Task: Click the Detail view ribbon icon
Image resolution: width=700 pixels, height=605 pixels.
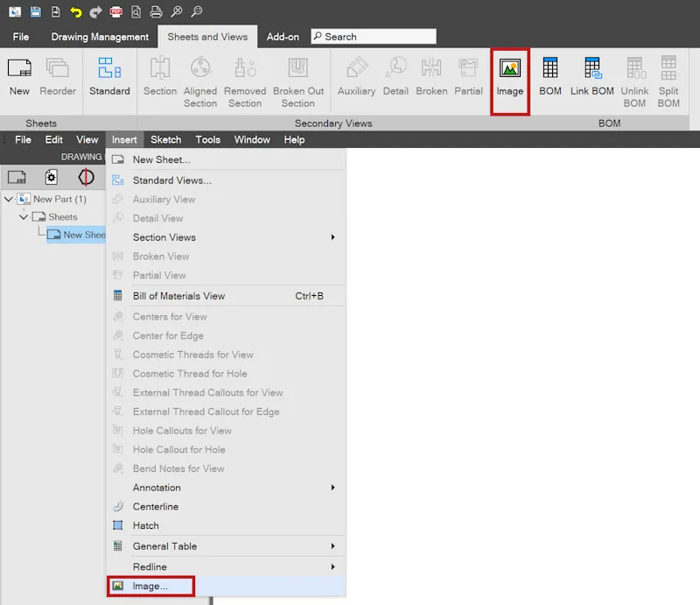Action: 395,76
